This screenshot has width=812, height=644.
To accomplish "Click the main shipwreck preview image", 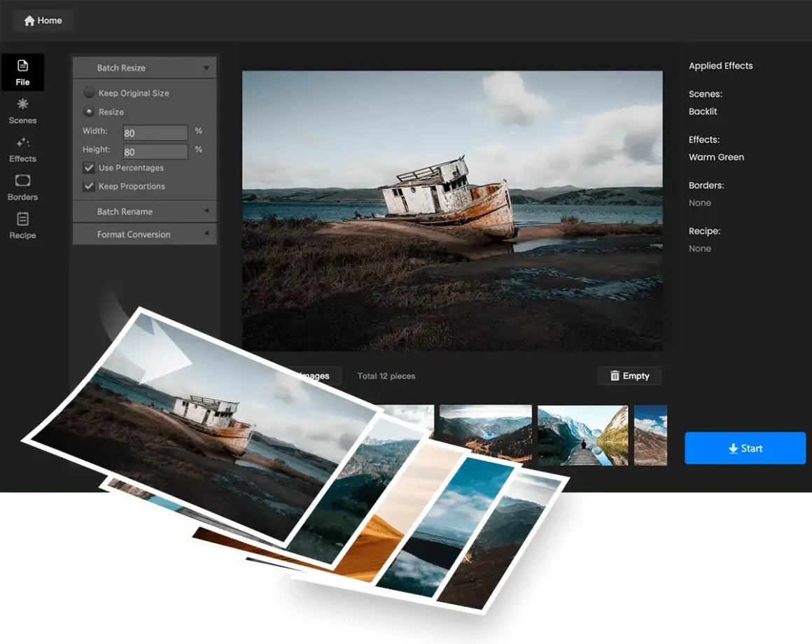I will 452,210.
